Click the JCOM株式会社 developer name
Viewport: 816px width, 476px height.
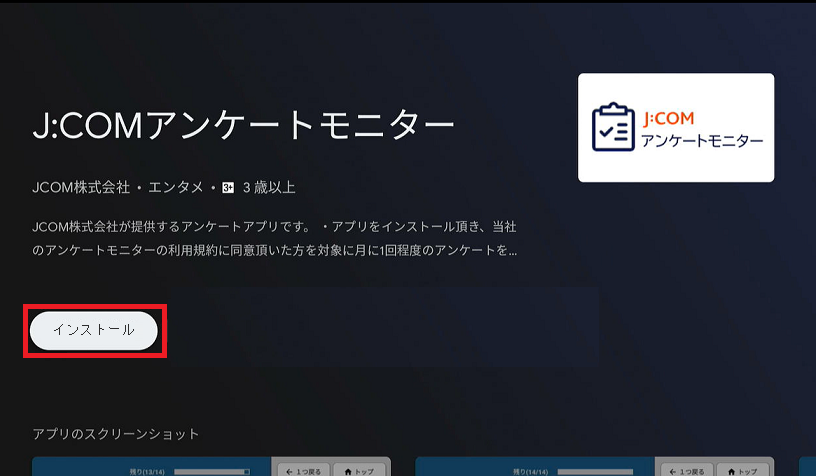coord(81,187)
